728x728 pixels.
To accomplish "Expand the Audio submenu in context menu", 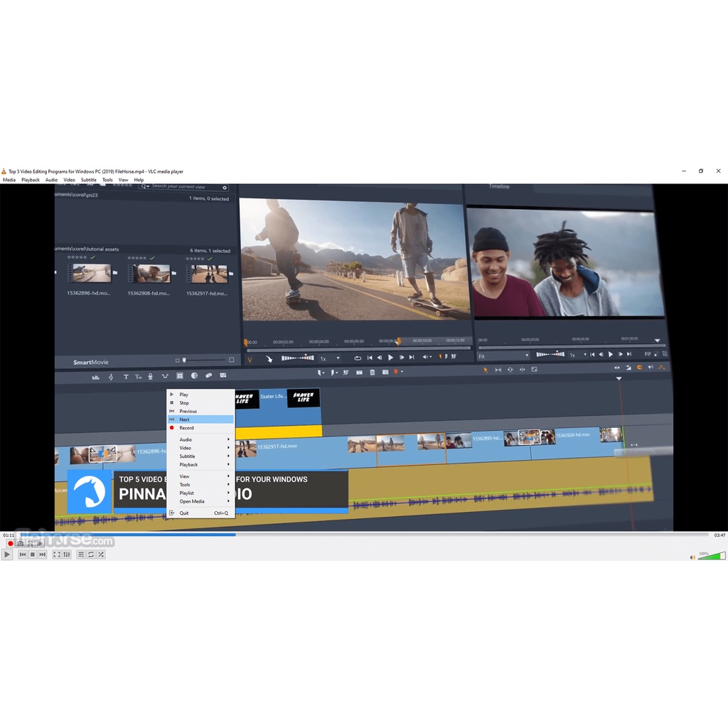I will click(x=200, y=439).
